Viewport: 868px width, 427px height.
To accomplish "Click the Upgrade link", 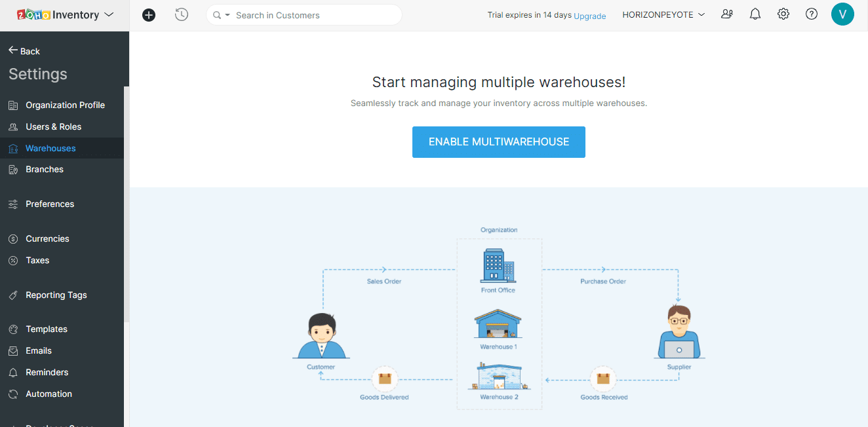I will [x=589, y=16].
